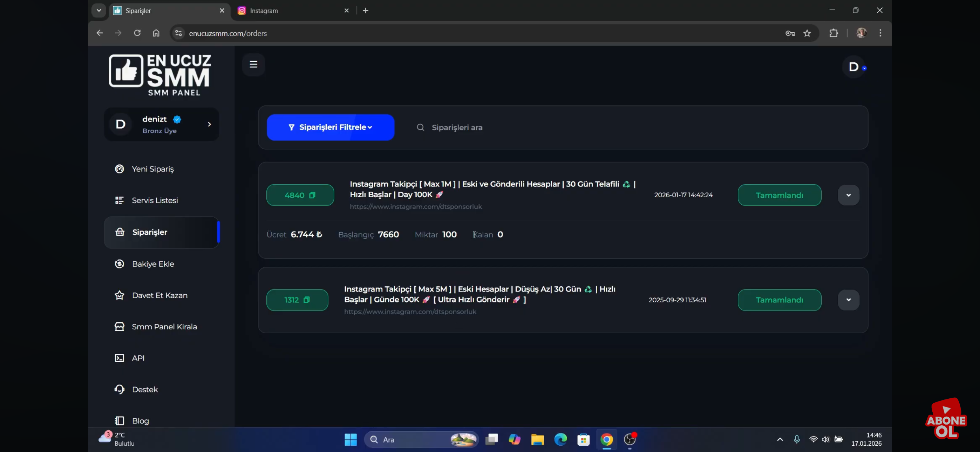Open Microsoft Store from the taskbar
The height and width of the screenshot is (452, 980).
coord(583,439)
